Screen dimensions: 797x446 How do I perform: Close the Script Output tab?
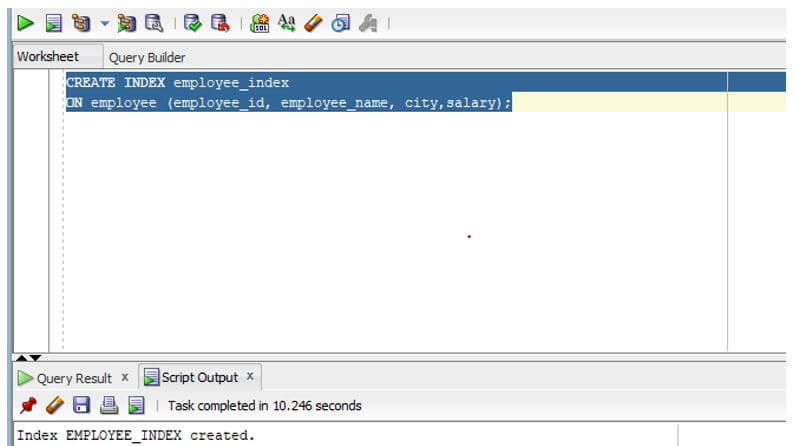click(x=250, y=376)
